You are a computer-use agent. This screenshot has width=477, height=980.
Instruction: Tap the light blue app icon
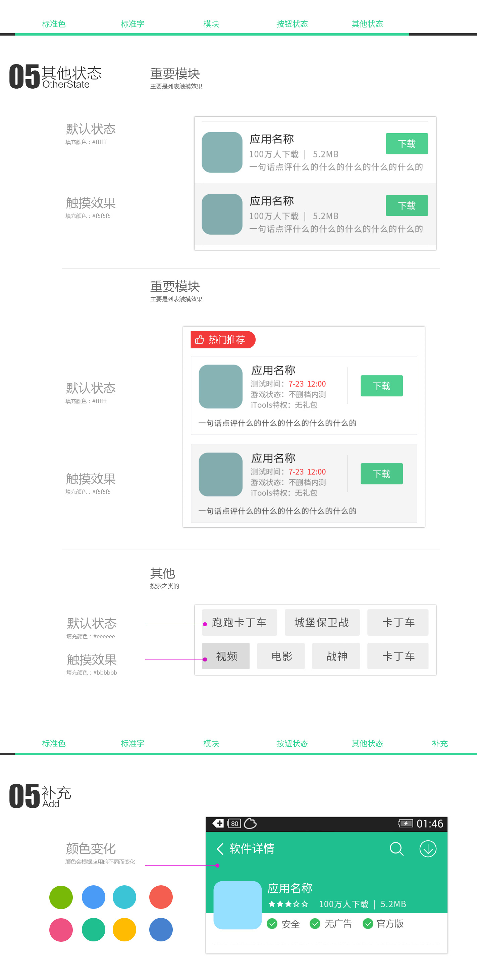pos(237,905)
